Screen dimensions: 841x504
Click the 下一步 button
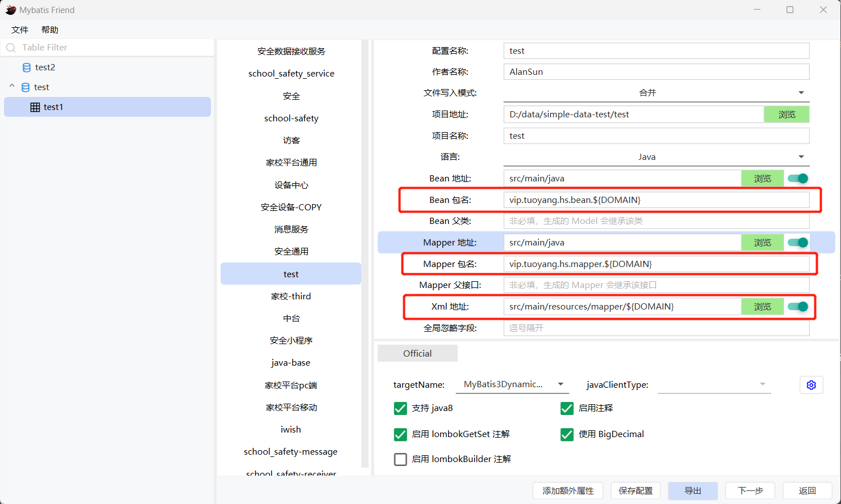point(750,491)
